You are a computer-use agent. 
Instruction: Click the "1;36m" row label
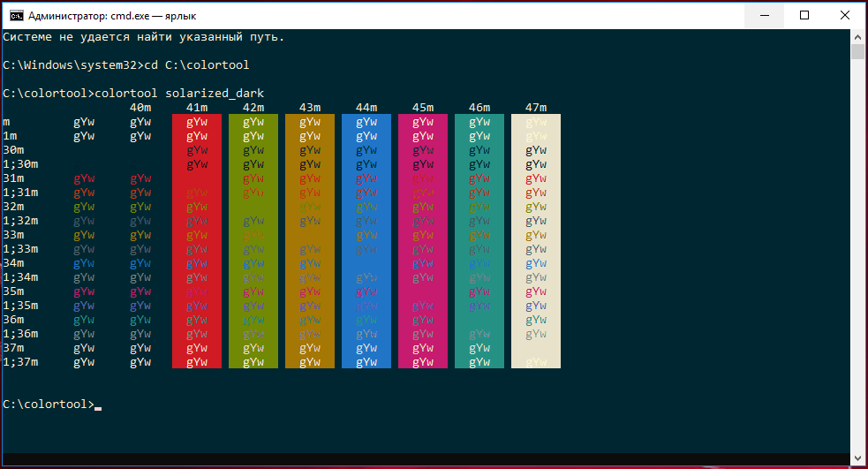tap(20, 334)
